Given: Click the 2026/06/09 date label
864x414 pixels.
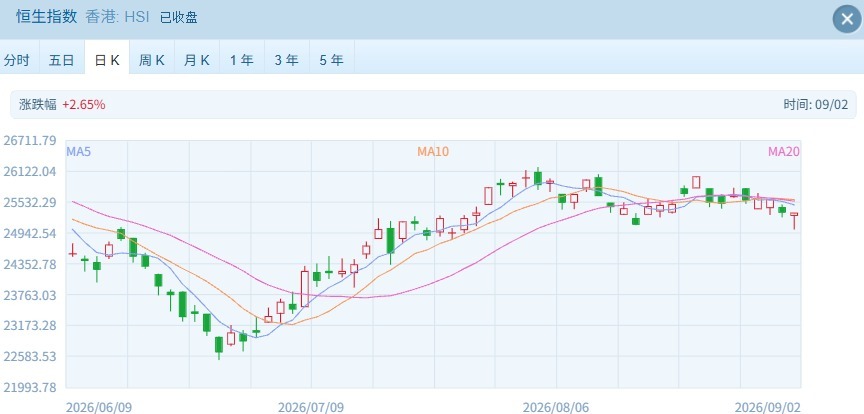Looking at the screenshot, I should click(x=99, y=407).
